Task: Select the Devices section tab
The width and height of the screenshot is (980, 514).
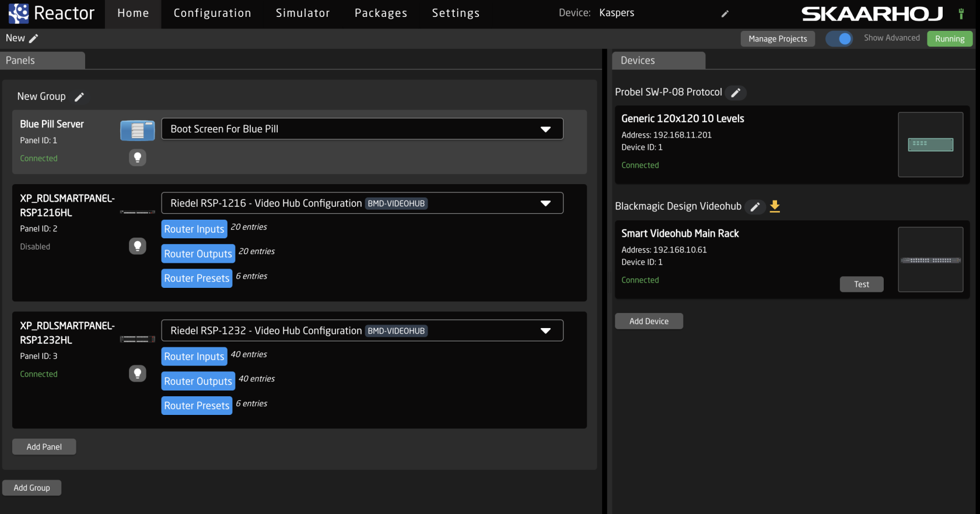Action: click(x=659, y=61)
